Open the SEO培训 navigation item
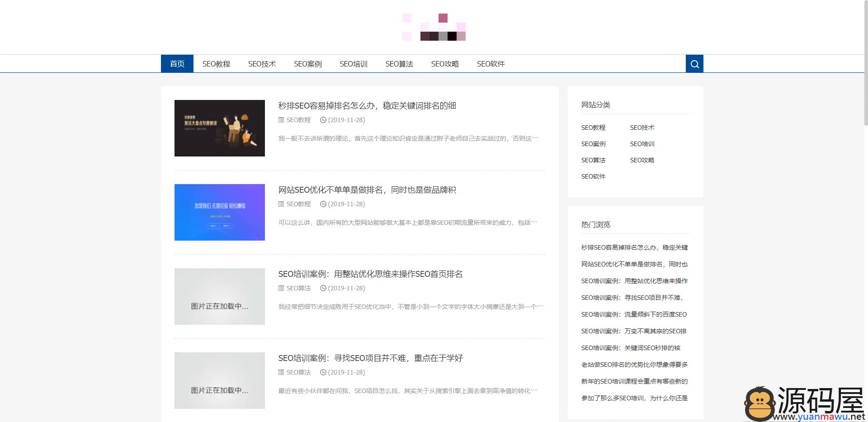The image size is (868, 422). click(354, 64)
